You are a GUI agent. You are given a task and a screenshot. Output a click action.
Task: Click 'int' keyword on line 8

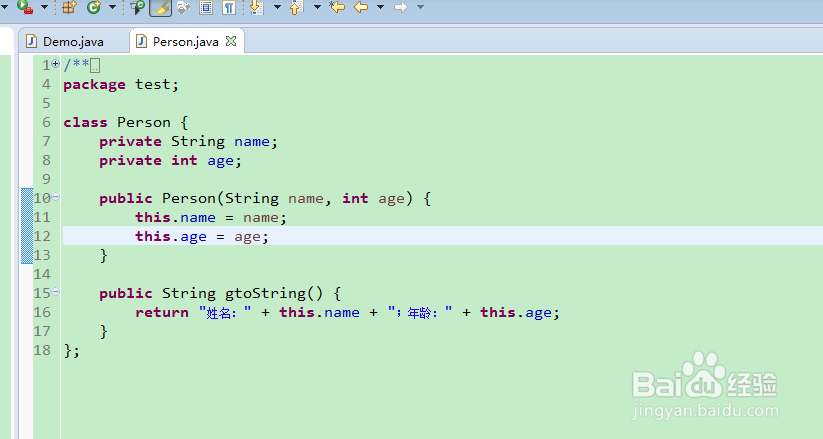pyautogui.click(x=184, y=160)
